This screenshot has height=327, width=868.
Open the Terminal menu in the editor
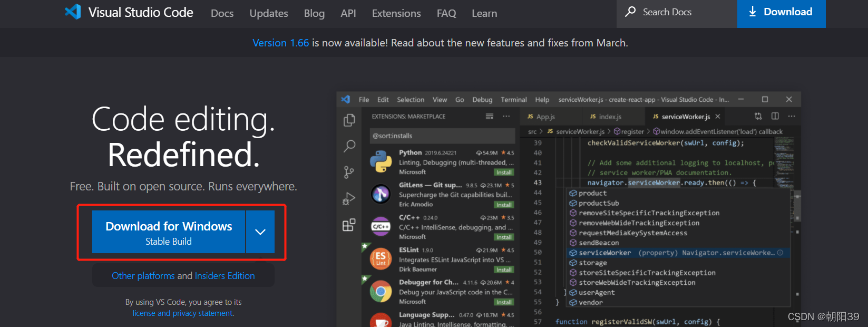click(x=514, y=100)
